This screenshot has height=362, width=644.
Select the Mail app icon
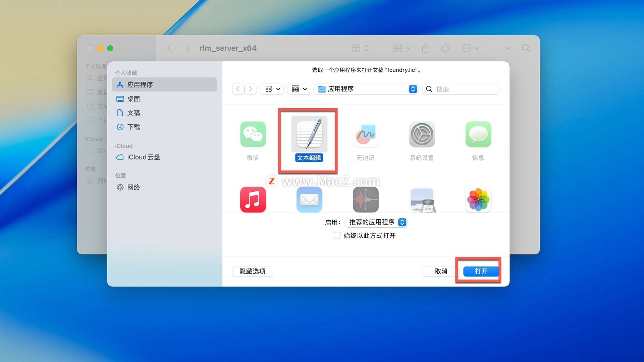(x=309, y=200)
